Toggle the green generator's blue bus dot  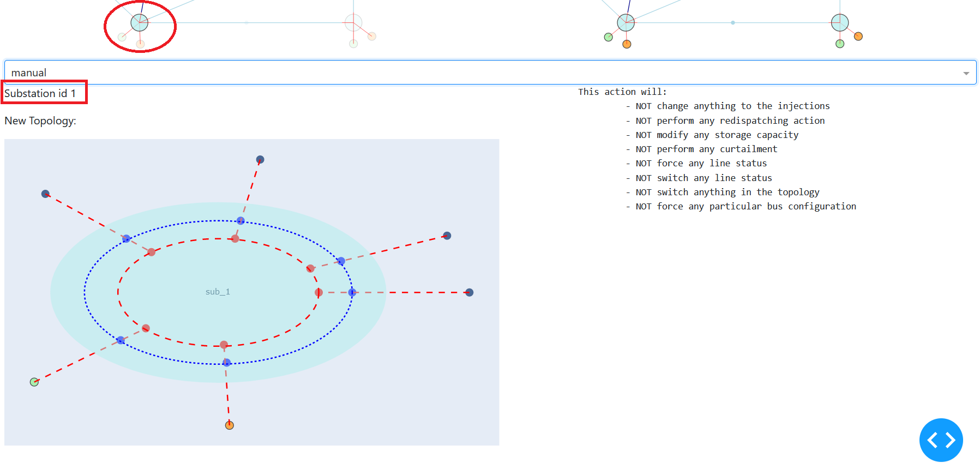click(121, 340)
